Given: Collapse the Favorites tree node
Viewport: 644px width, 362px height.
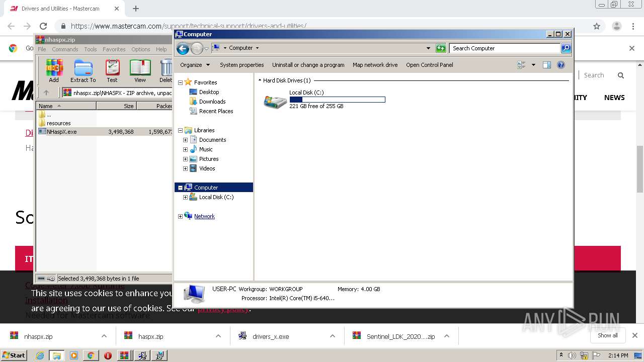Looking at the screenshot, I should click(x=180, y=82).
